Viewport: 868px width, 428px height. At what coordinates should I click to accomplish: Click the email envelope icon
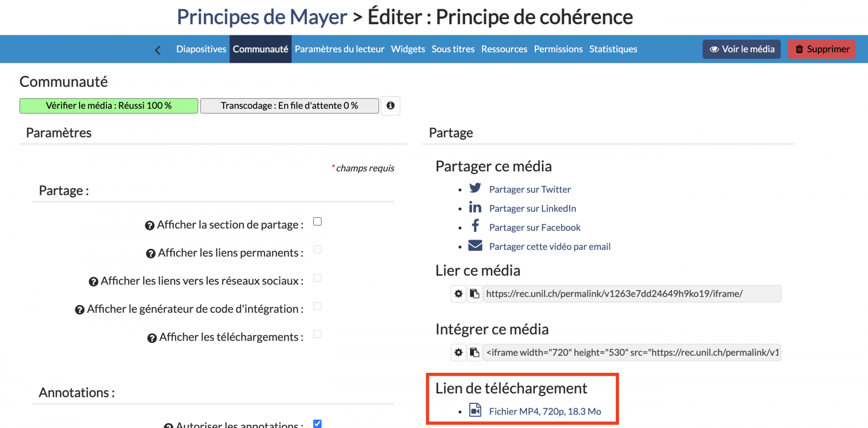(x=475, y=246)
